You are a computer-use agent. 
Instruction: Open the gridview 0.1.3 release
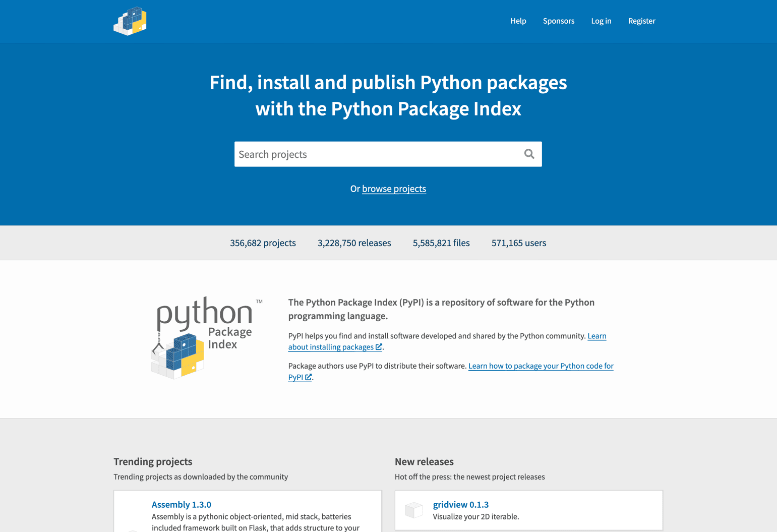click(460, 504)
